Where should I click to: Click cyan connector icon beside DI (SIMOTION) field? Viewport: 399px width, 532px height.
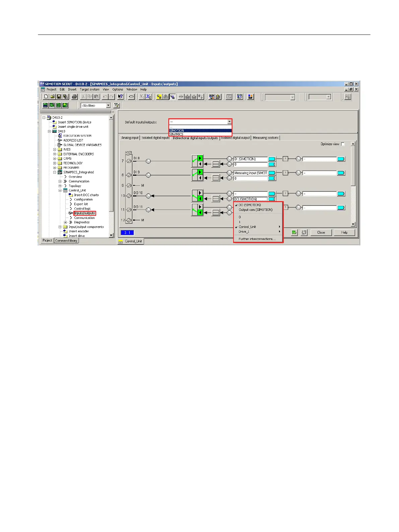point(272,159)
